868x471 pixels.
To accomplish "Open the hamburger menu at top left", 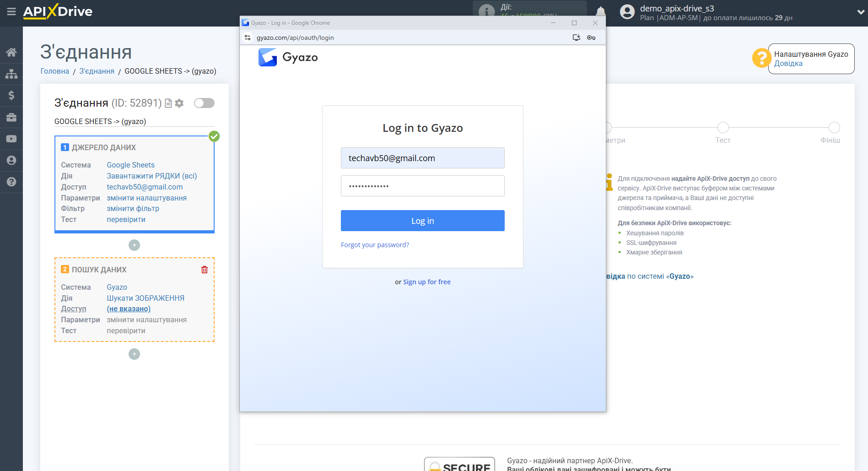I will point(11,12).
